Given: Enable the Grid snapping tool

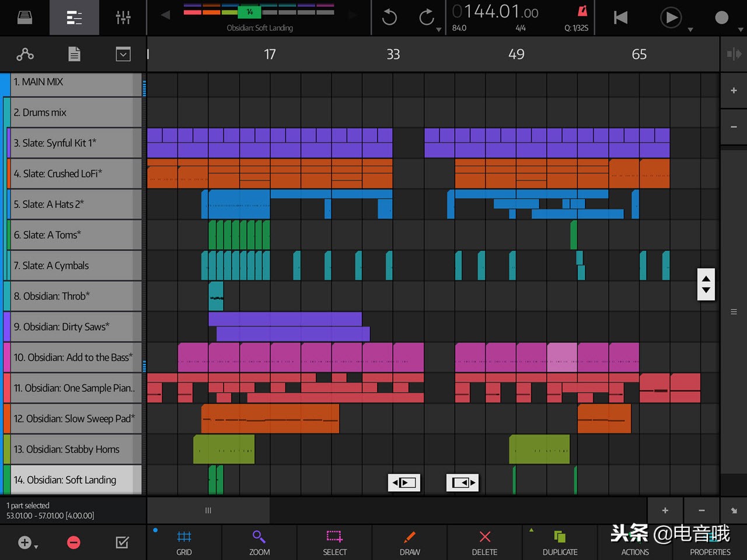Looking at the screenshot, I should click(184, 542).
